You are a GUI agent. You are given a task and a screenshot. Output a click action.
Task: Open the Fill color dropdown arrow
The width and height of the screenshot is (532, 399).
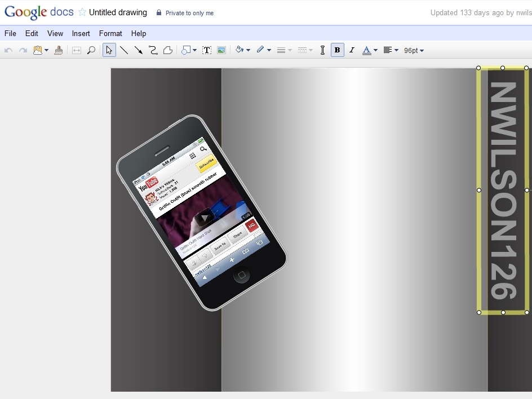[249, 51]
